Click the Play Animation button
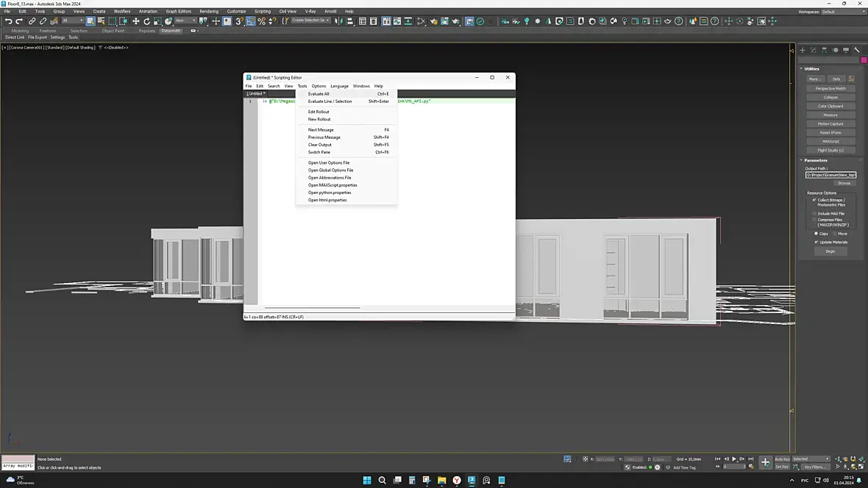This screenshot has width=868, height=488. pyautogui.click(x=734, y=459)
